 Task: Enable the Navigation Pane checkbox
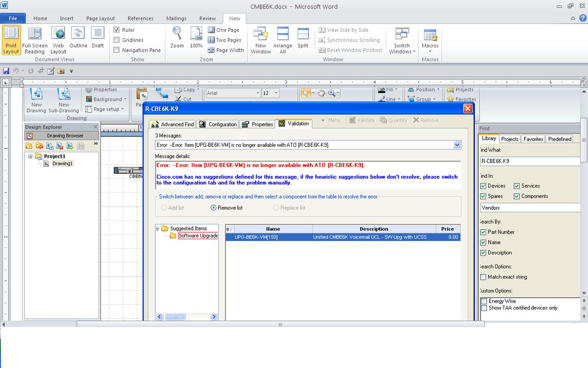[117, 50]
